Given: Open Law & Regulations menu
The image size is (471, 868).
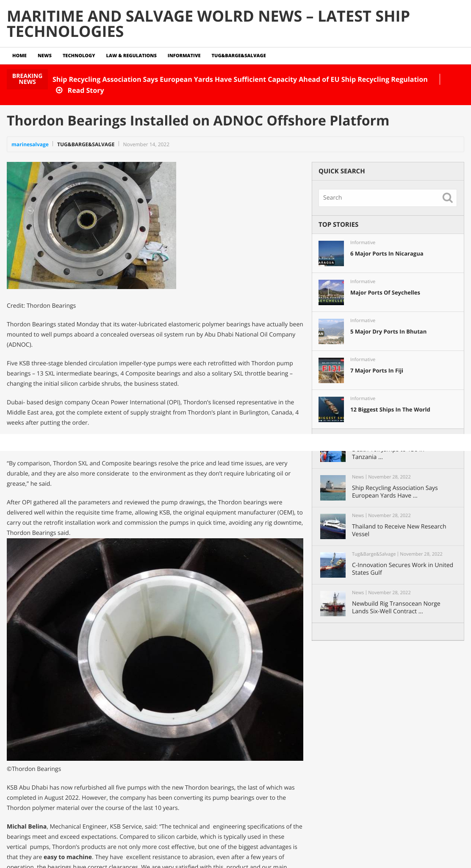Looking at the screenshot, I should coord(131,56).
